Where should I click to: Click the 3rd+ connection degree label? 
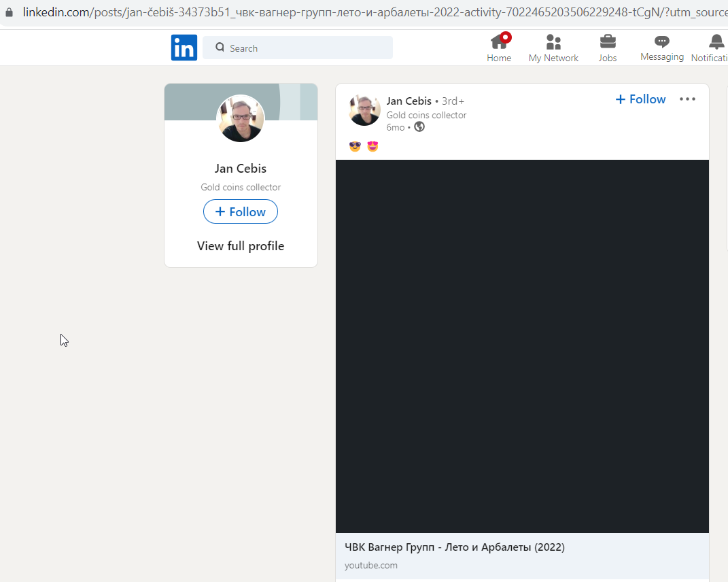(453, 101)
